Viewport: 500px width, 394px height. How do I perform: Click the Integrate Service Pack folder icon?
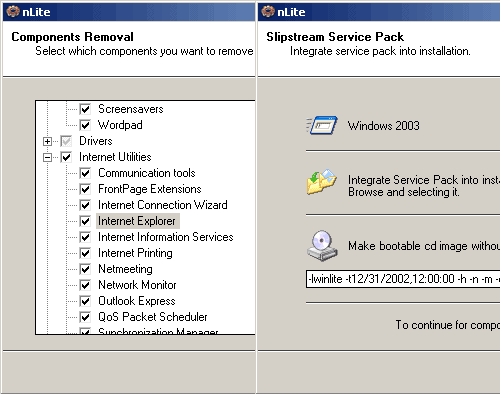(x=322, y=182)
